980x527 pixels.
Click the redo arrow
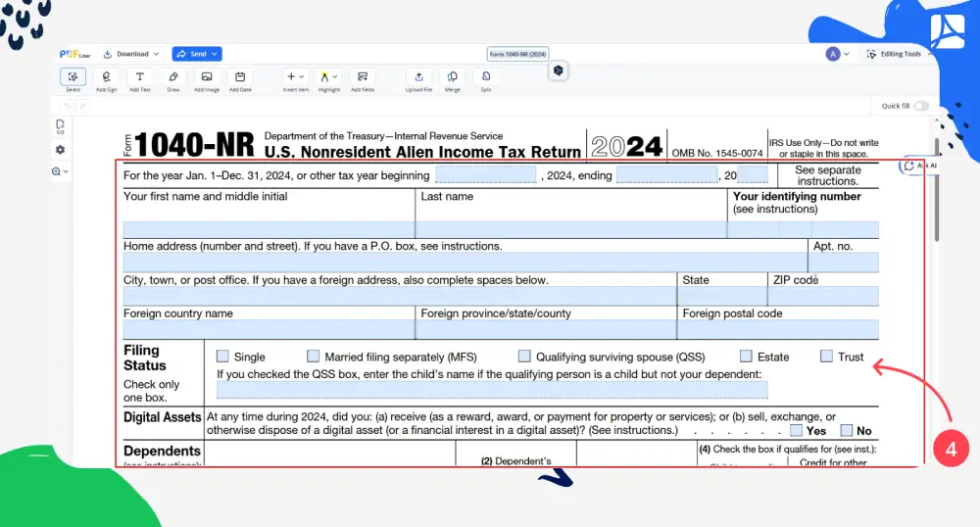[x=82, y=106]
